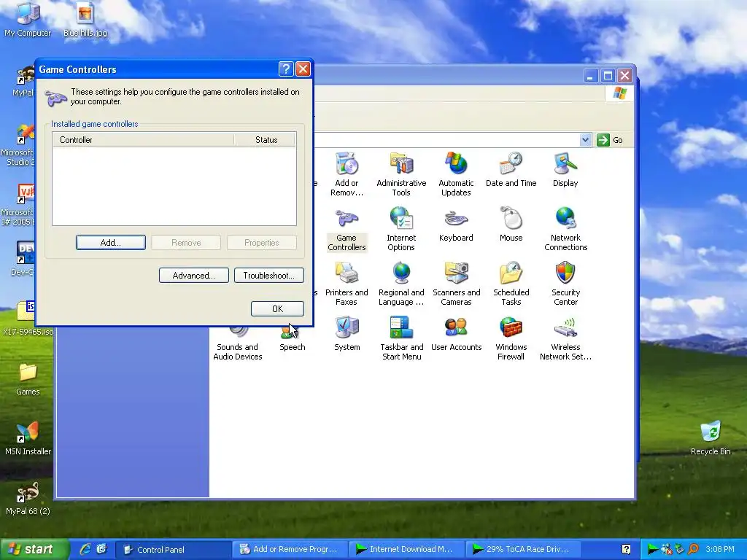
Task: Select MSN Installer desktop shortcut
Action: click(28, 438)
